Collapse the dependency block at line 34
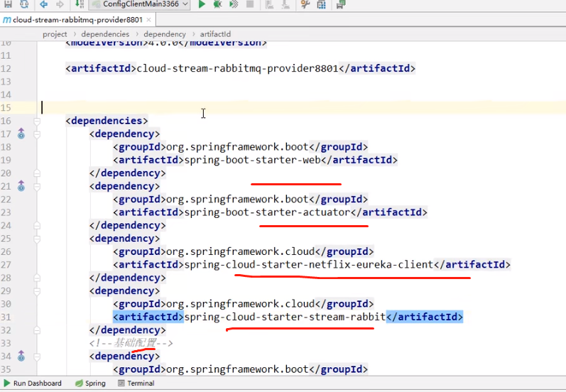This screenshot has height=392, width=566. 37,356
